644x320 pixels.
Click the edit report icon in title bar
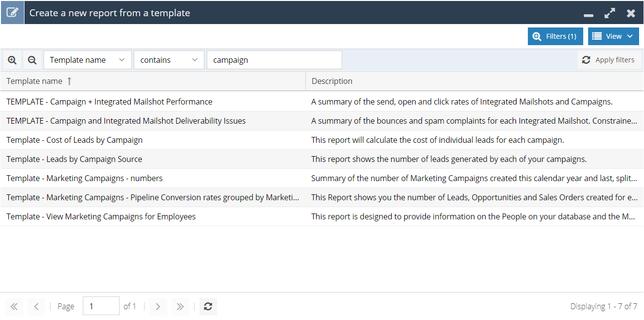click(x=12, y=13)
